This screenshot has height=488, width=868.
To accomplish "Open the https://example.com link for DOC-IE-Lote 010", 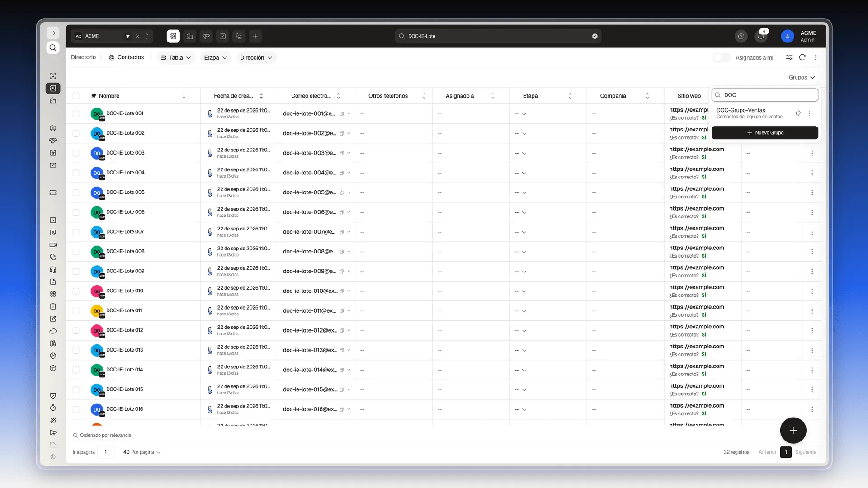I will click(696, 287).
